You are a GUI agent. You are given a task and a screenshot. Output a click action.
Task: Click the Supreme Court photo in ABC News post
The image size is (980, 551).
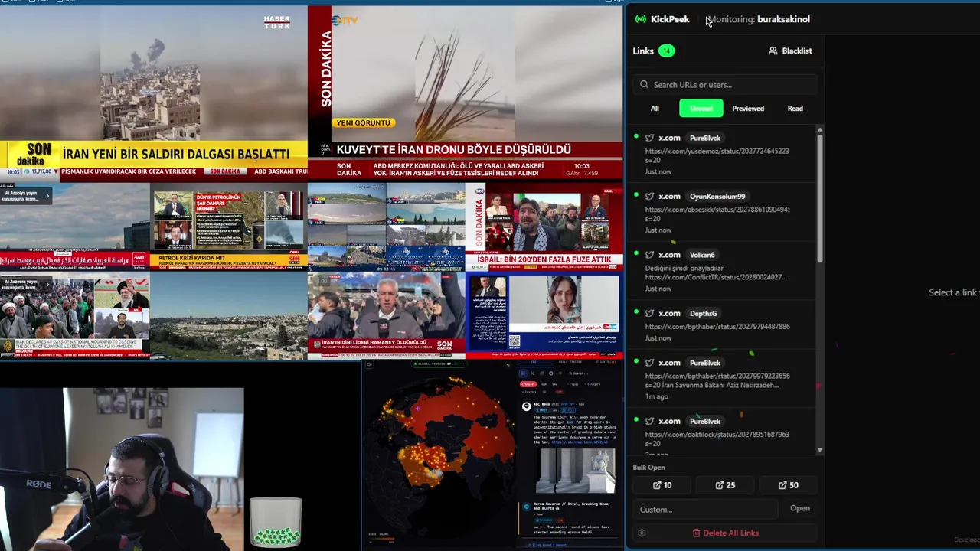coord(575,471)
